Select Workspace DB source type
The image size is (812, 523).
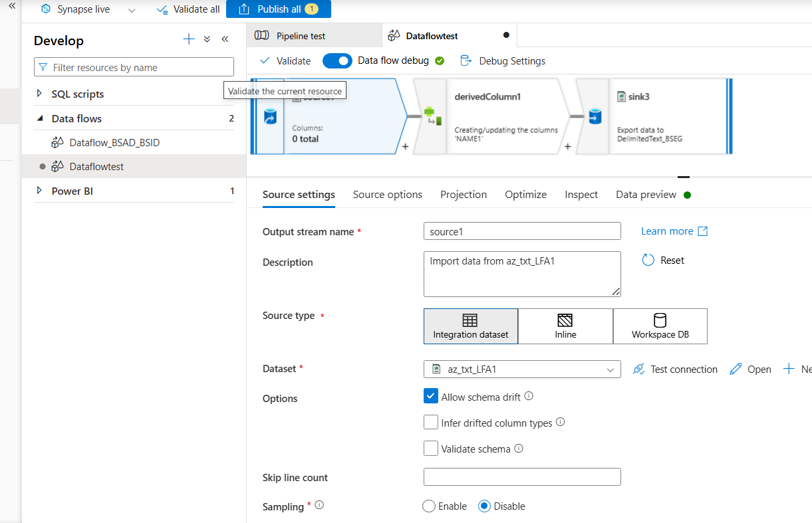pos(660,326)
